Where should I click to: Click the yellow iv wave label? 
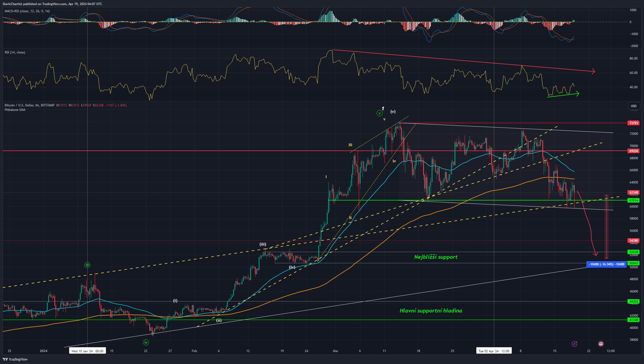click(x=394, y=161)
